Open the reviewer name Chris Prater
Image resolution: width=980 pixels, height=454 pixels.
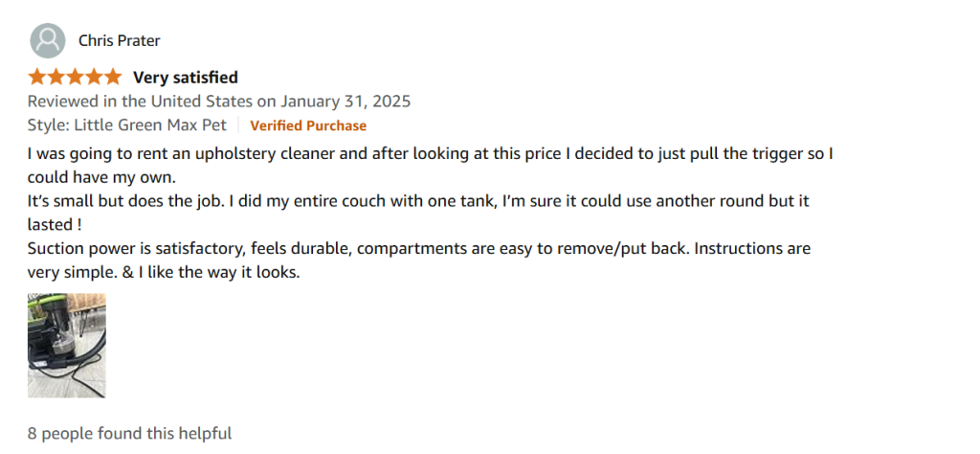pyautogui.click(x=120, y=40)
